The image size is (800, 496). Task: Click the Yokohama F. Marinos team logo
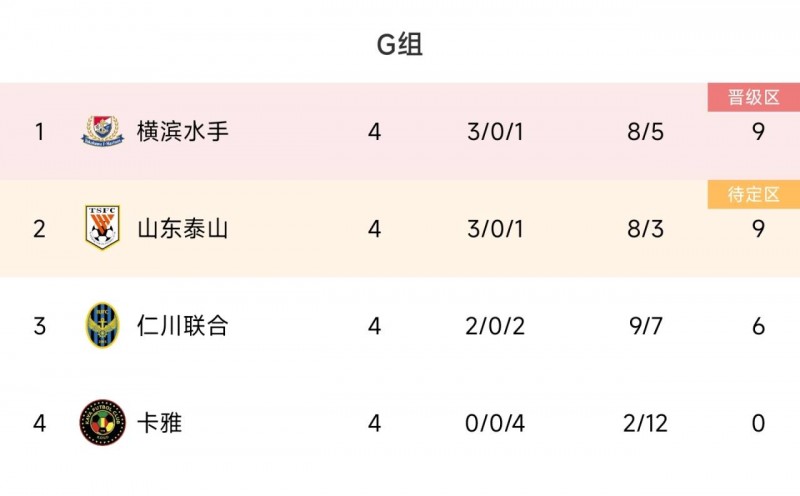(102, 131)
